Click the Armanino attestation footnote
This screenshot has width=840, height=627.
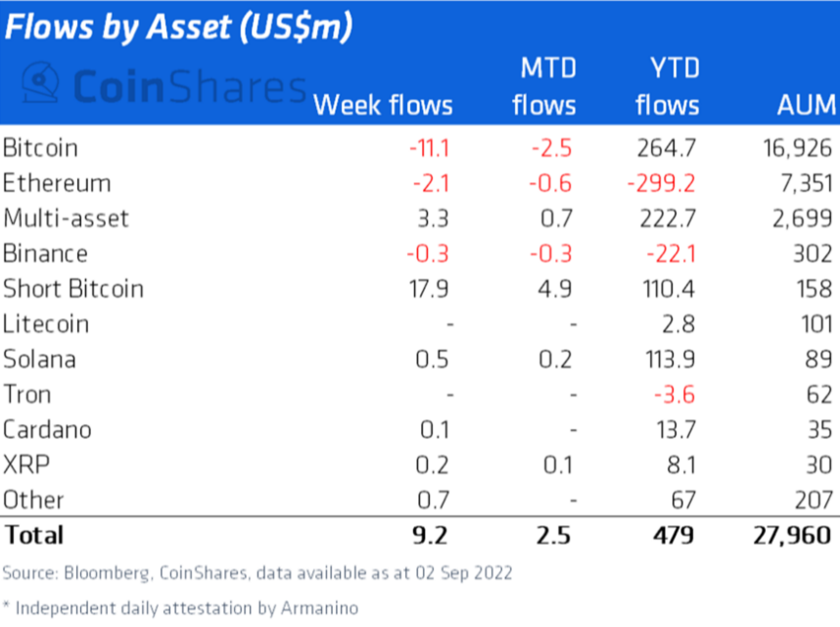tap(180, 607)
